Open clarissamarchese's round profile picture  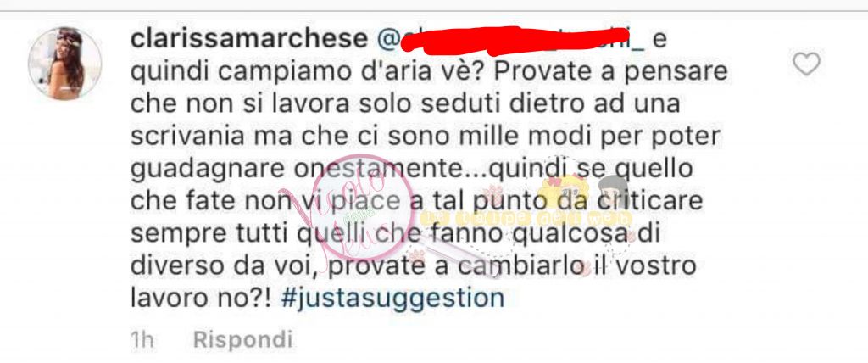pyautogui.click(x=64, y=63)
